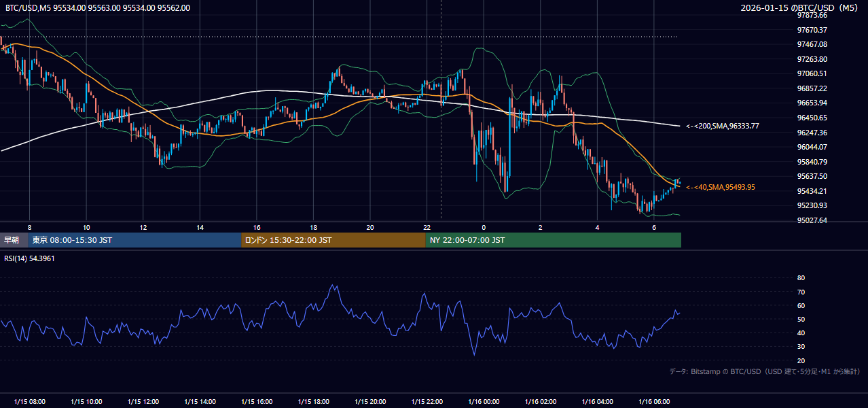This screenshot has width=868, height=408.
Task: Click price axis label 96044.07
Action: tap(812, 147)
